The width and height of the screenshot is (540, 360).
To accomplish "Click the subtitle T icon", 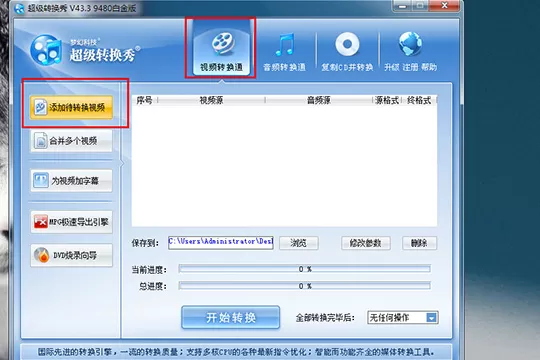I will (x=41, y=181).
